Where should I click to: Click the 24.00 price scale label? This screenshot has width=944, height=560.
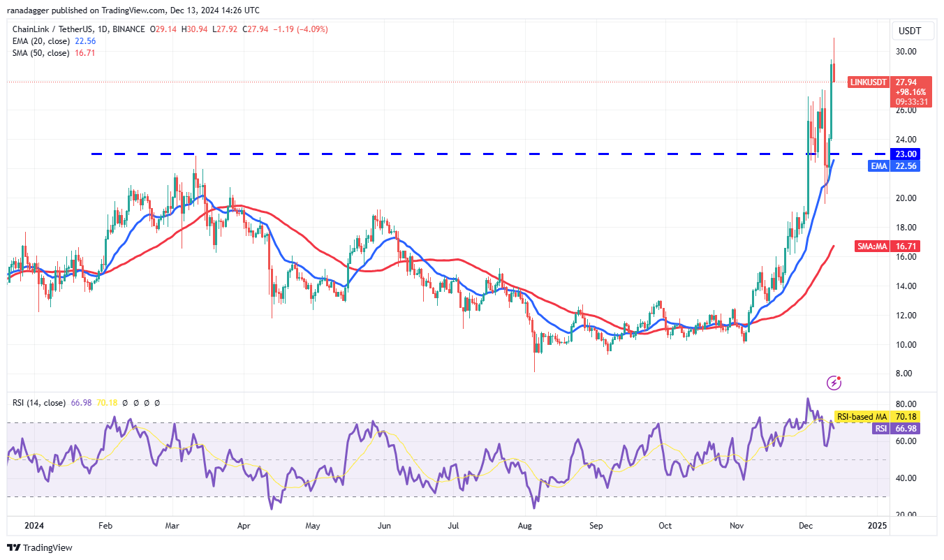906,140
